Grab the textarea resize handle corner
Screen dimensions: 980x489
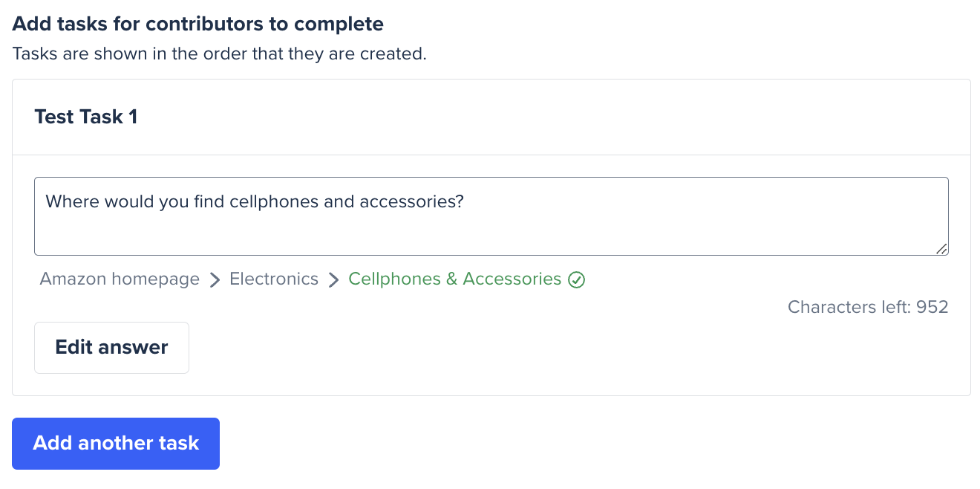click(x=941, y=249)
